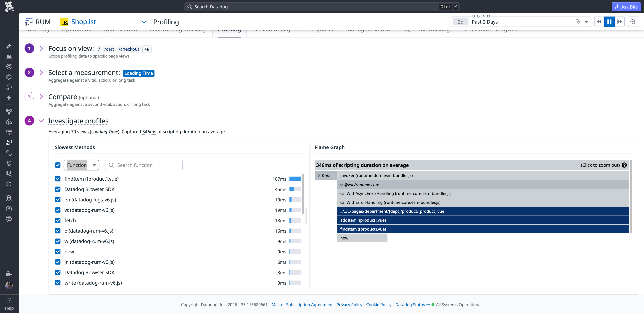
Task: Focus the Search function input
Action: tap(144, 165)
